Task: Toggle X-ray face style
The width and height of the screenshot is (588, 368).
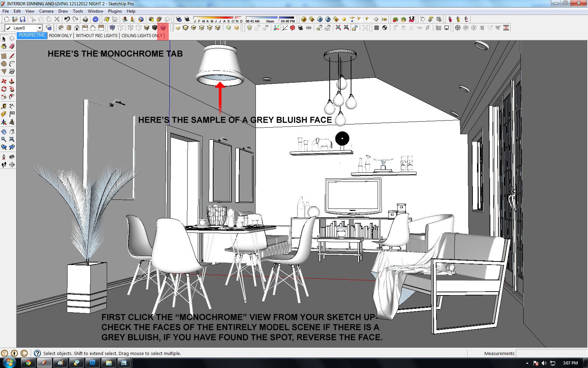Action: pyautogui.click(x=112, y=28)
